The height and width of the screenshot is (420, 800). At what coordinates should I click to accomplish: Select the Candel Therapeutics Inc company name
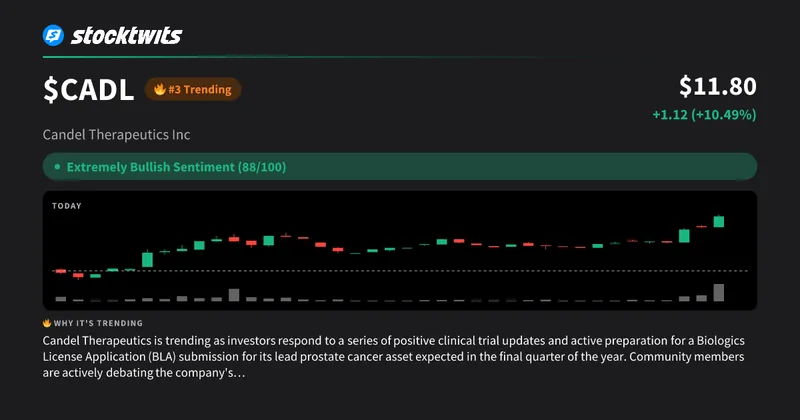[x=116, y=135]
